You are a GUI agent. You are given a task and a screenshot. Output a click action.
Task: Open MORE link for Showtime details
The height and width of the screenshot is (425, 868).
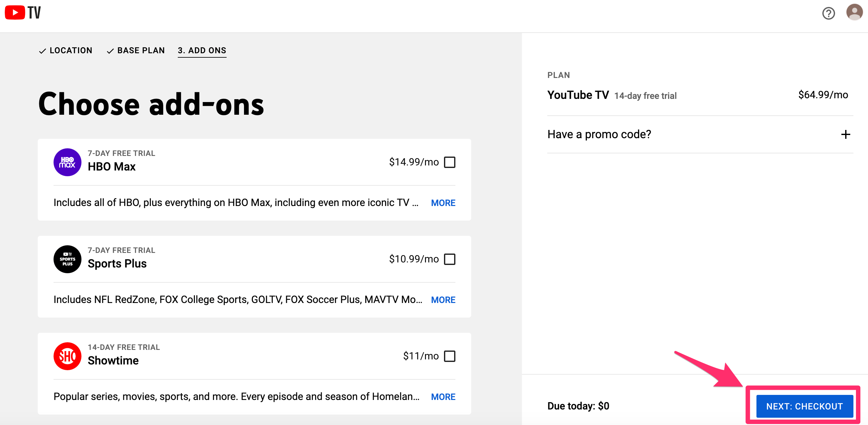(443, 397)
